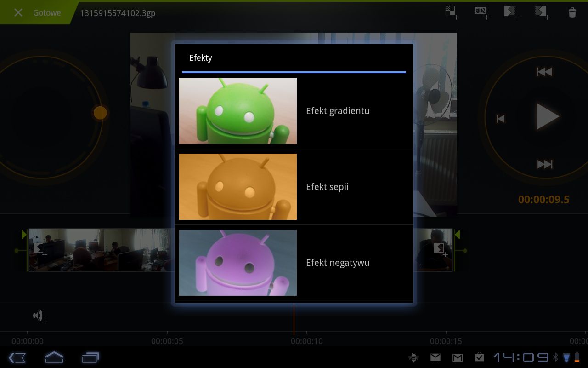588x368 pixels.
Task: Click the Efekty dialog title
Action: (x=201, y=58)
